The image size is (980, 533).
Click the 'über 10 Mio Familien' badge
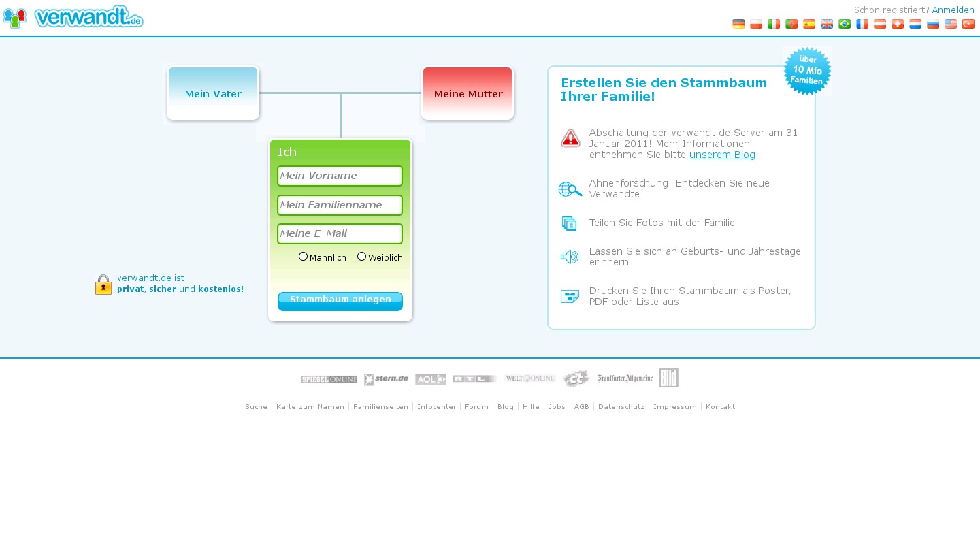coord(807,71)
